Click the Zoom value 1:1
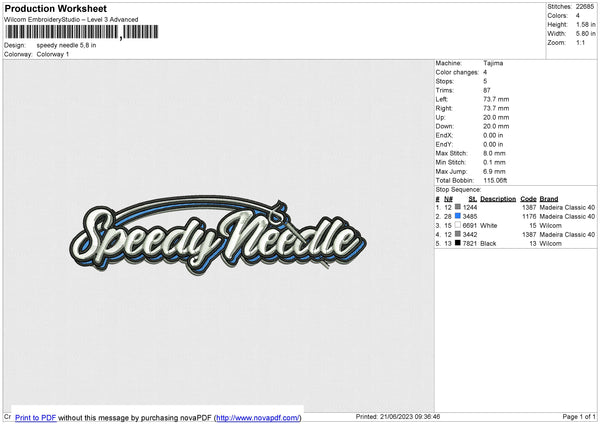 (x=580, y=42)
